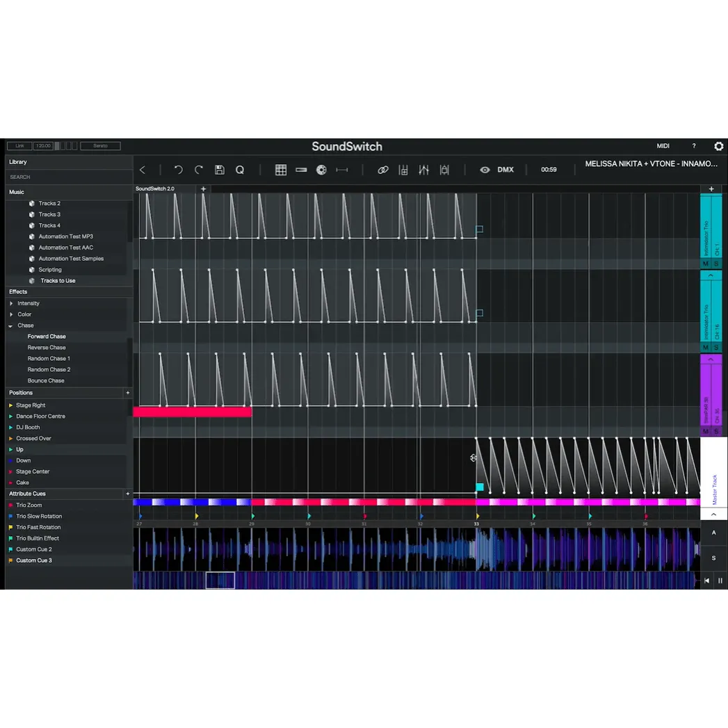Collapse the Master Track with its chevron

[x=713, y=514]
